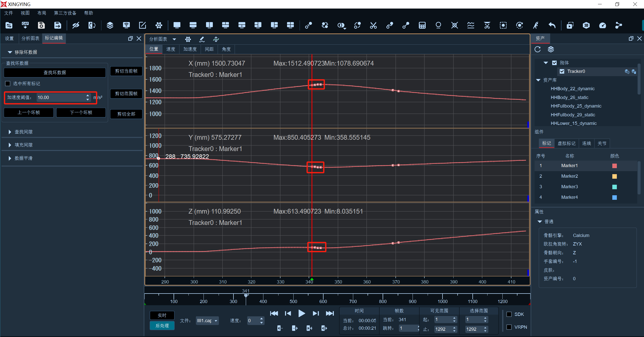Screen dimensions: 644x337
Task: Click the 剪切全部 button
Action: 126,114
